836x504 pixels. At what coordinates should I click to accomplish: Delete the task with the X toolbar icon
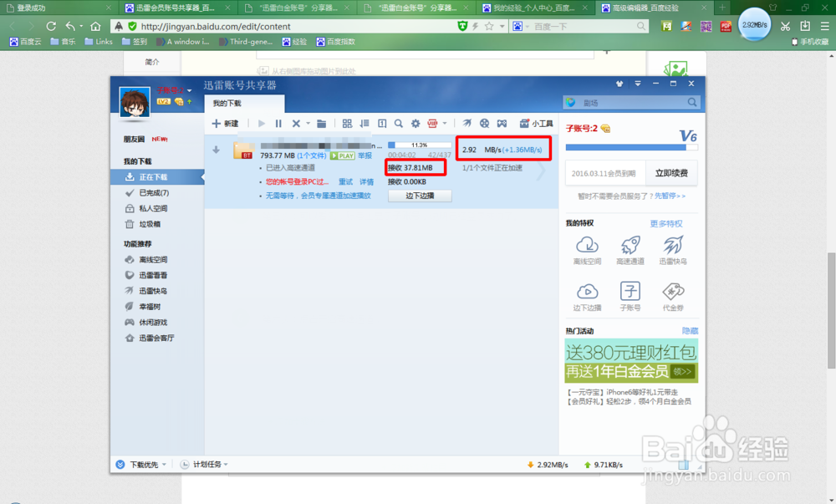tap(296, 124)
